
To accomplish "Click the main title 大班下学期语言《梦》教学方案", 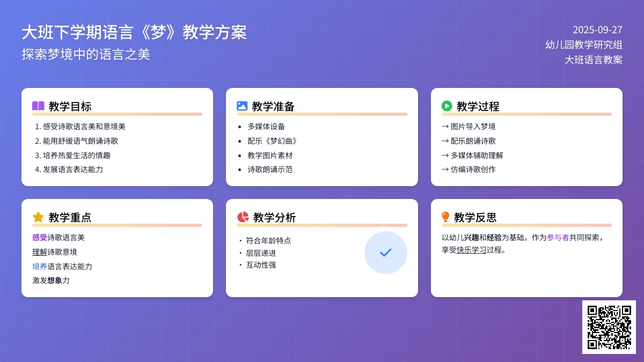I will [134, 33].
